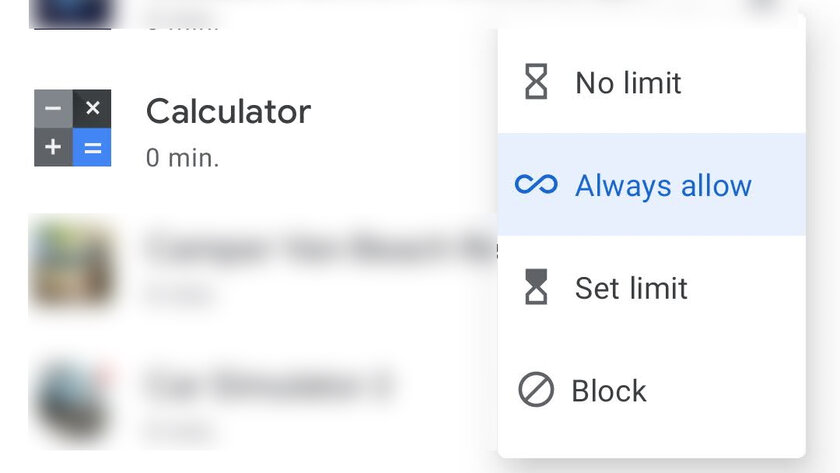The width and height of the screenshot is (840, 473).
Task: Tap the minus symbol on the Calculator icon
Action: (x=54, y=109)
